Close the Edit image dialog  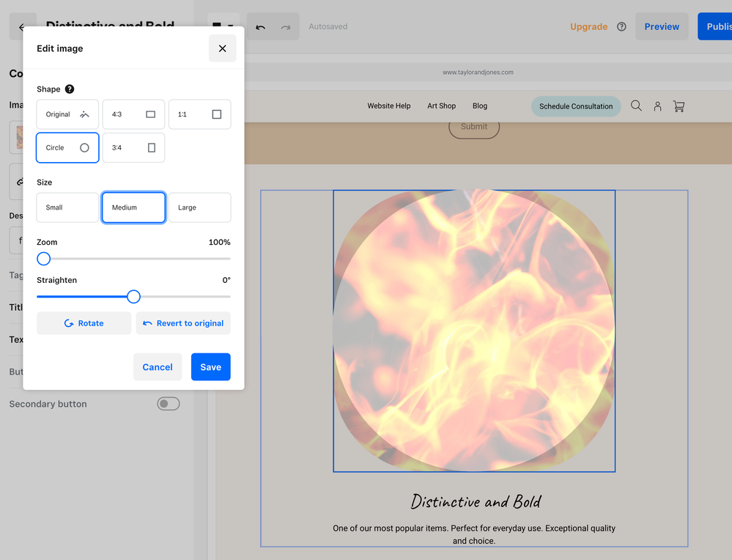(x=222, y=48)
